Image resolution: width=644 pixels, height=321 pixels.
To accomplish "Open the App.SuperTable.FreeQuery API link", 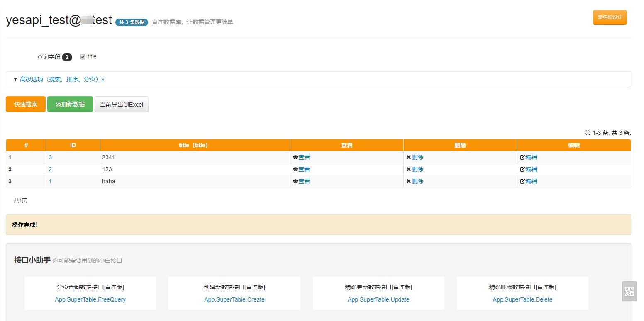I will pyautogui.click(x=90, y=299).
